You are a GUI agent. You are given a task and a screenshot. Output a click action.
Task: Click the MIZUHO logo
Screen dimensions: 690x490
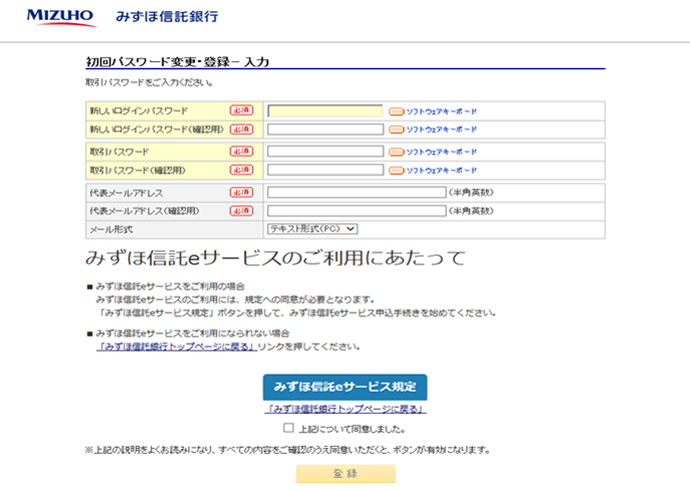(x=61, y=18)
